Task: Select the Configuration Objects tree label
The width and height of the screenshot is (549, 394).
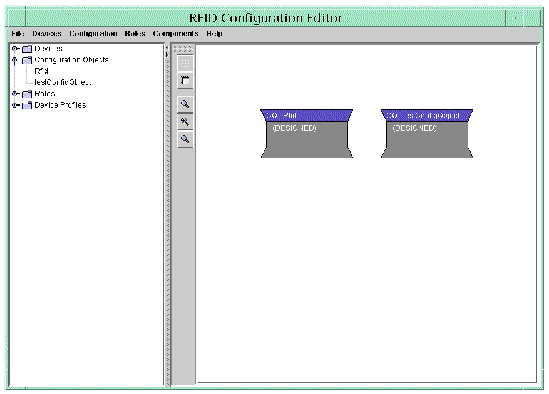Action: coord(71,60)
